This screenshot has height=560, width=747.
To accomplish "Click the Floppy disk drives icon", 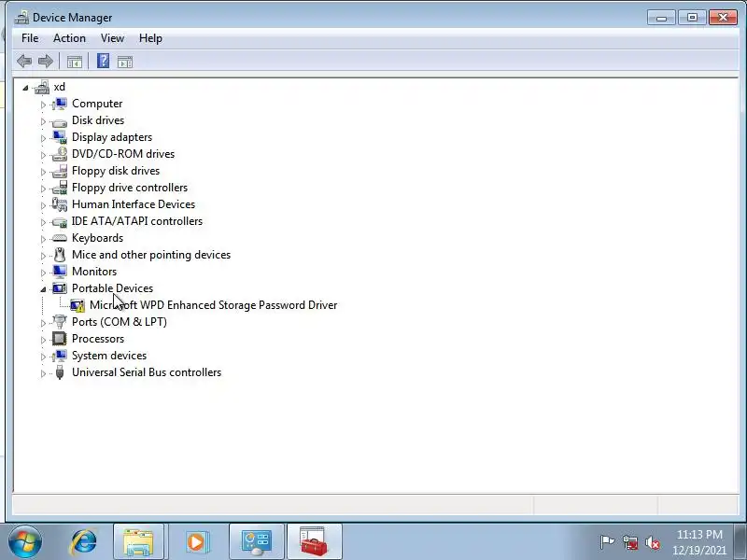I will 60,171.
